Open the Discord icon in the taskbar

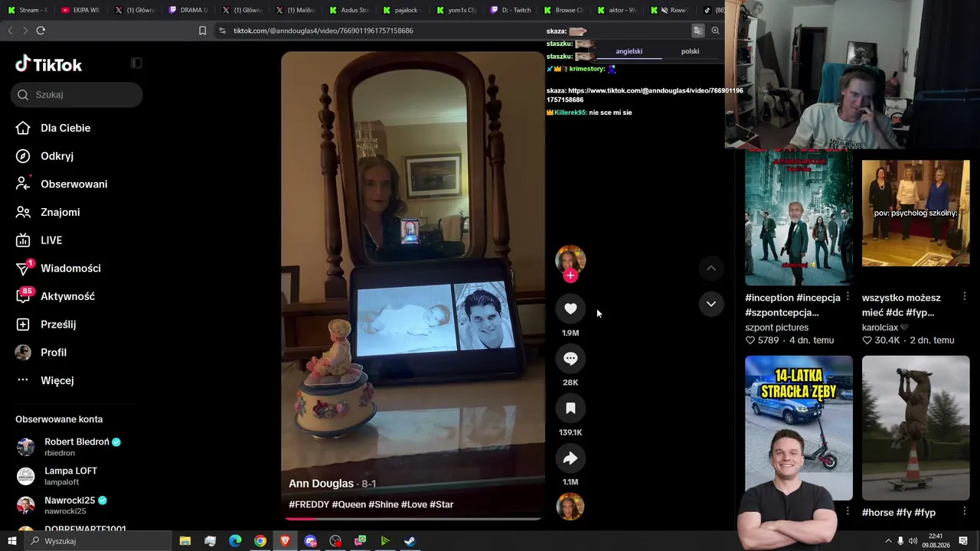pyautogui.click(x=310, y=541)
